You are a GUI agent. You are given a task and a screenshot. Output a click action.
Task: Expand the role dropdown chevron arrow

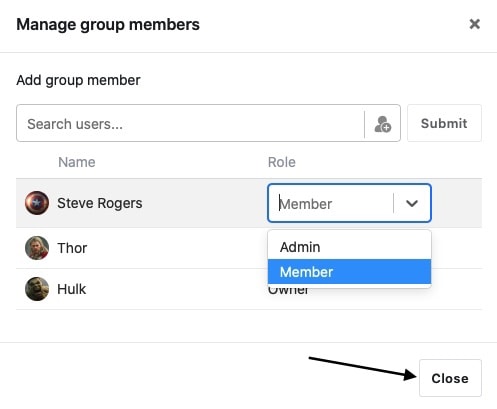pyautogui.click(x=412, y=203)
